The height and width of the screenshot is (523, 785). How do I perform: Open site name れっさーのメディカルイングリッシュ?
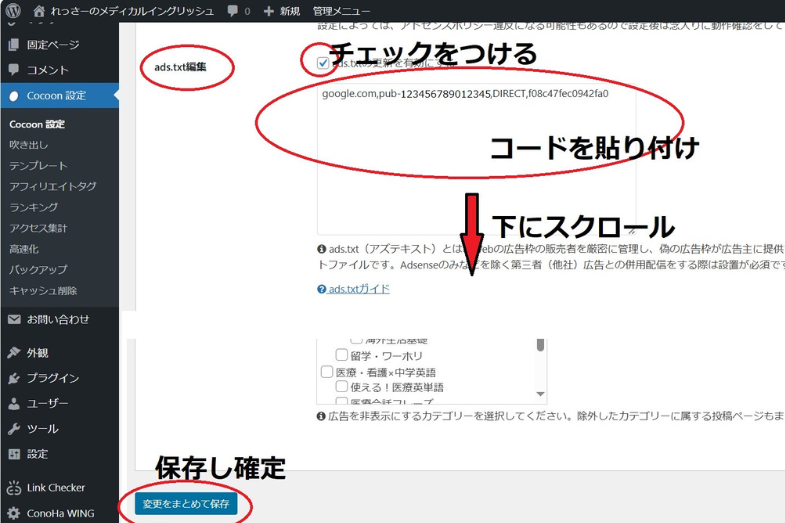pos(132,11)
